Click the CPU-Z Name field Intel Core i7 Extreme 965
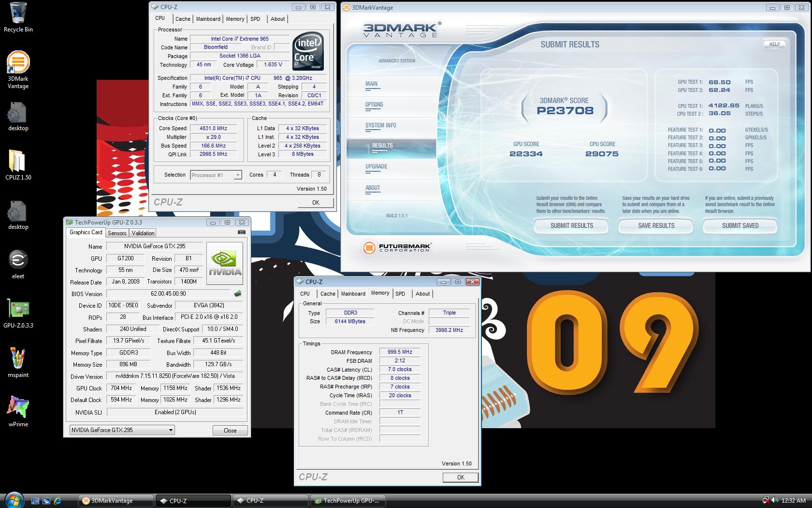Image resolution: width=812 pixels, height=508 pixels. [x=240, y=39]
